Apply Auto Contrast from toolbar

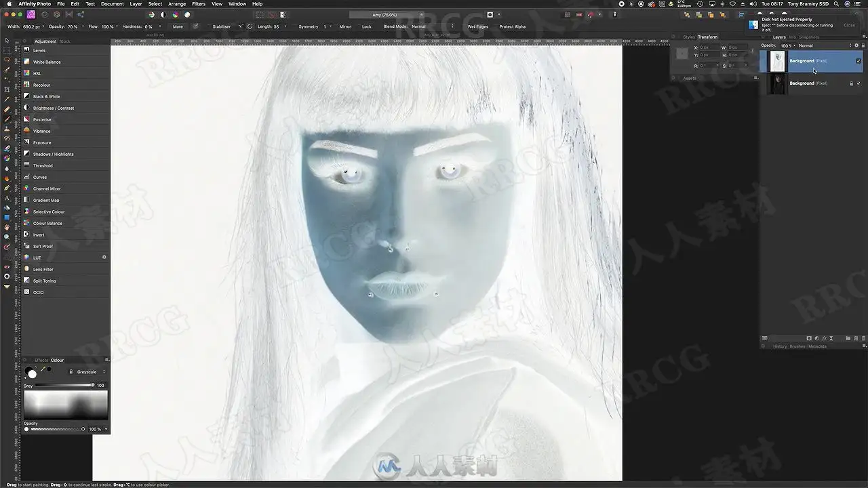(163, 14)
